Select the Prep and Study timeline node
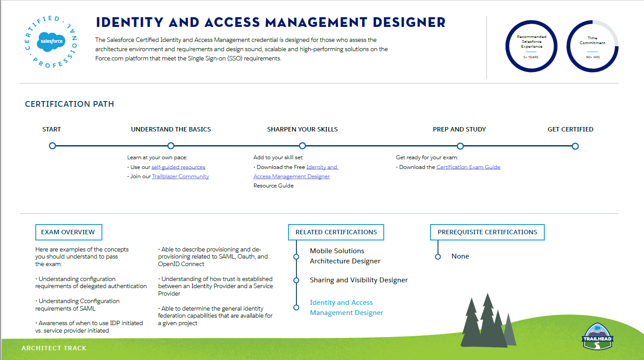 460,146
